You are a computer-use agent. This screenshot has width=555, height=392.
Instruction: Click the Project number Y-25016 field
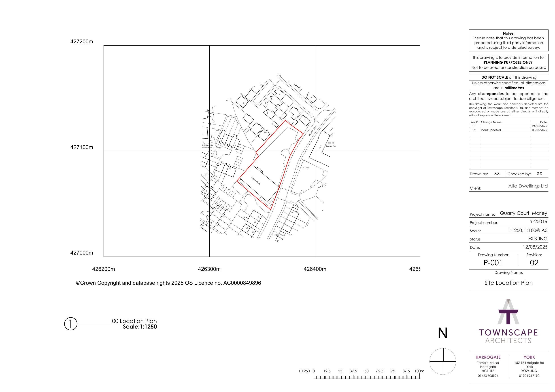[x=539, y=221]
